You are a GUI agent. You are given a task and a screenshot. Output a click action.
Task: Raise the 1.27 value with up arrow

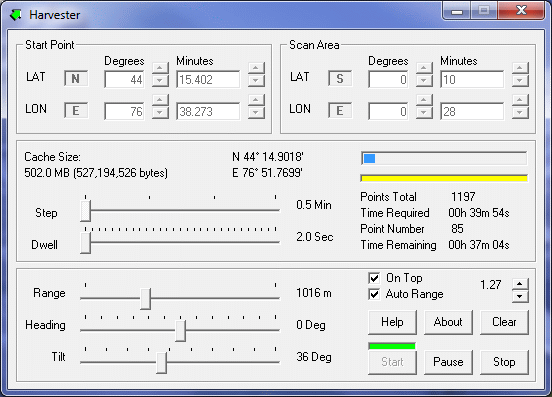(520, 284)
